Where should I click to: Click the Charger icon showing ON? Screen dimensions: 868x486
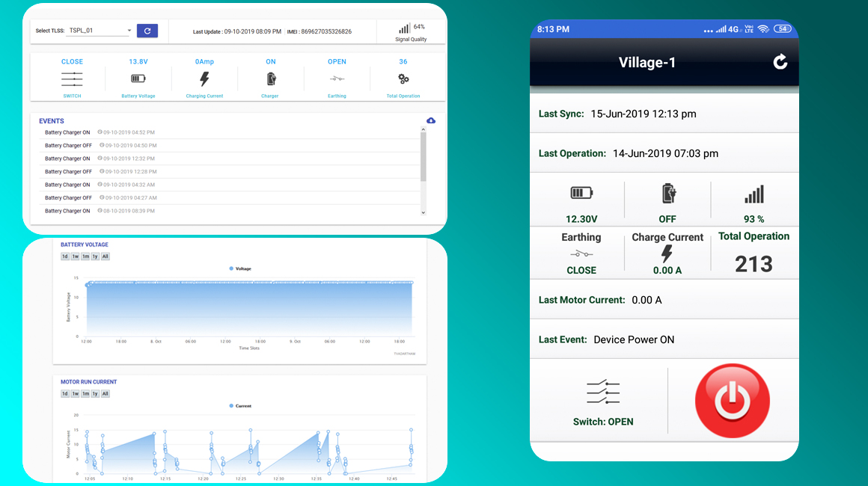(x=271, y=79)
